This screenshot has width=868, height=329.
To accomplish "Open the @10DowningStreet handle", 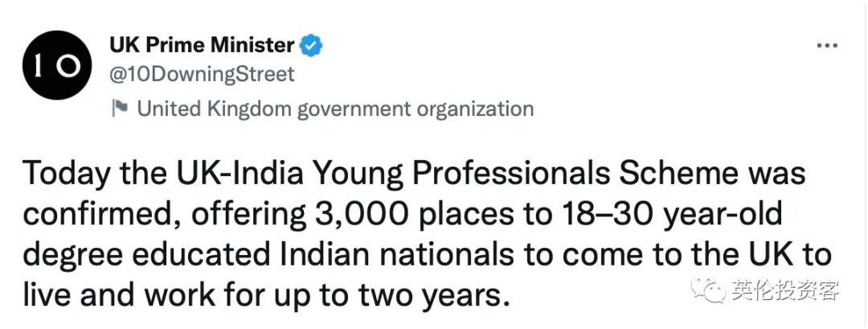I will (202, 74).
